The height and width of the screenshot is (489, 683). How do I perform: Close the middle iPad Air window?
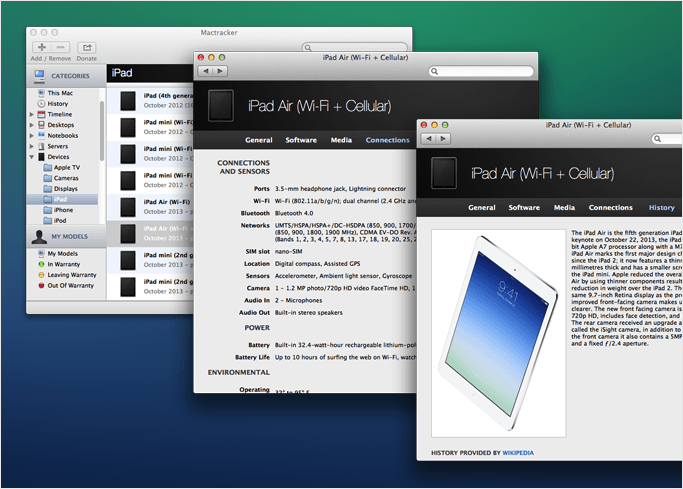201,57
